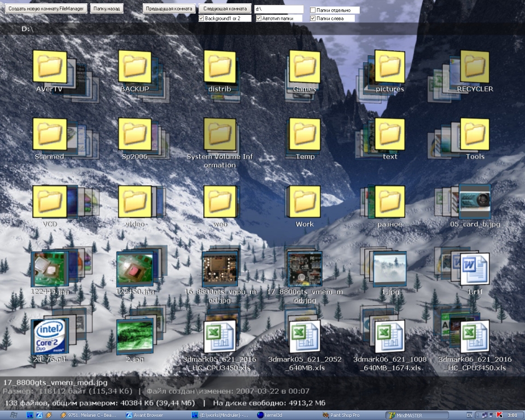Enable the Папки отдельно checkbox
The image size is (525, 420).
(313, 10)
